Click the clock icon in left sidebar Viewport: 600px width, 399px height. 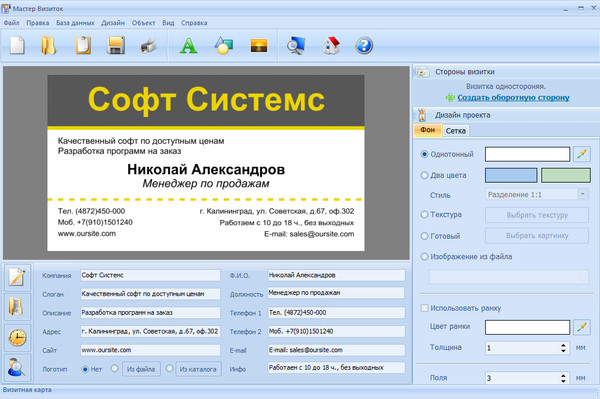click(x=17, y=337)
